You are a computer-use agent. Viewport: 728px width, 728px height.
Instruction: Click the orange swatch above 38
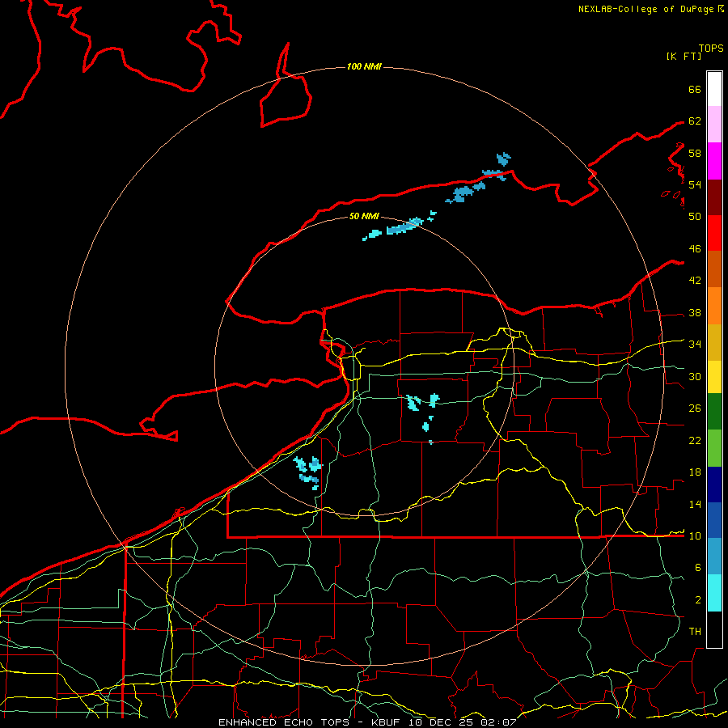714,306
